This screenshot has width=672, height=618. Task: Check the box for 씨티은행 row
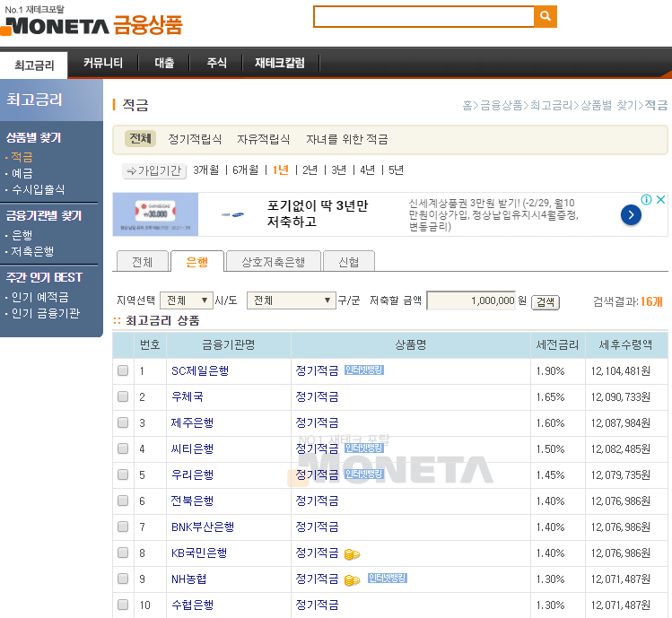coord(123,448)
